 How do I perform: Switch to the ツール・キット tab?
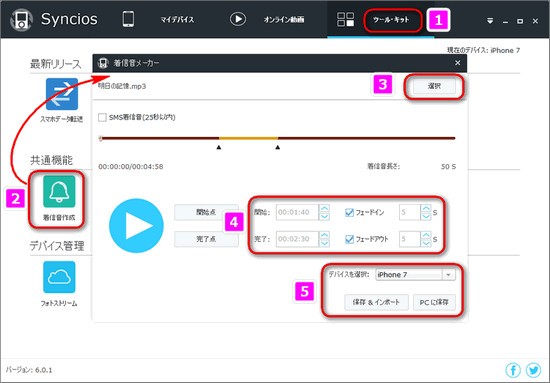(x=391, y=20)
